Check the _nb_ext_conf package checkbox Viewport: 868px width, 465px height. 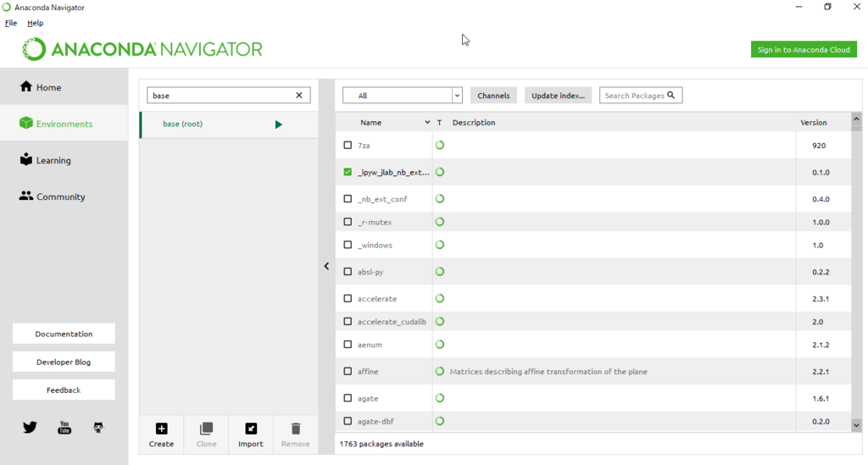(348, 198)
